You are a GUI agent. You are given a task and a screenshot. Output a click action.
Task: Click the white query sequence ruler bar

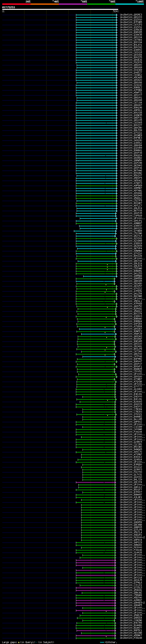(60, 9)
